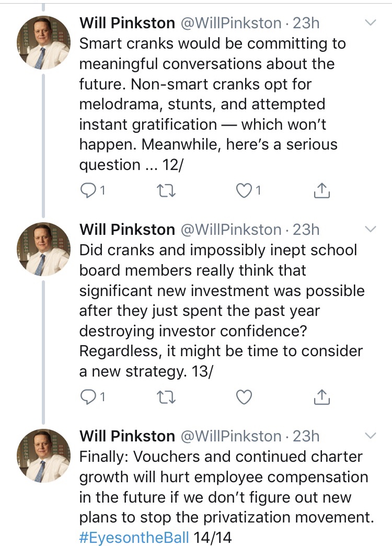Retweet the tweet numbered 13/
392x546 pixels.
167,398
